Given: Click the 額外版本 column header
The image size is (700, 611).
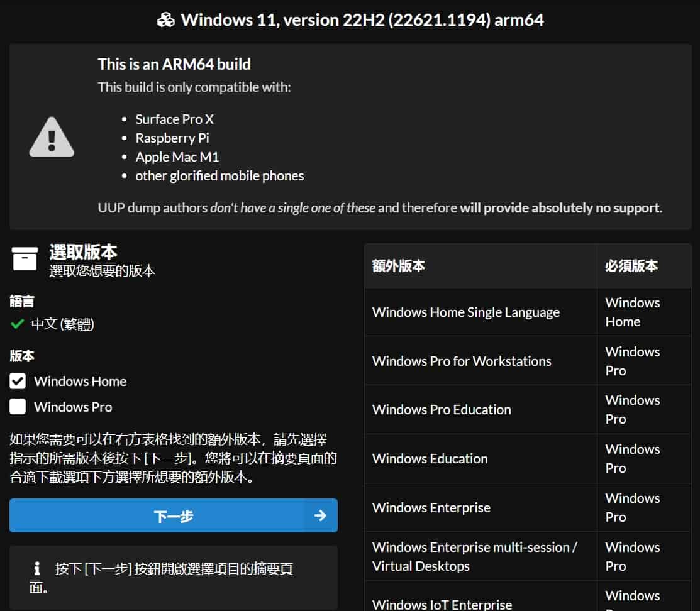Looking at the screenshot, I should point(399,266).
